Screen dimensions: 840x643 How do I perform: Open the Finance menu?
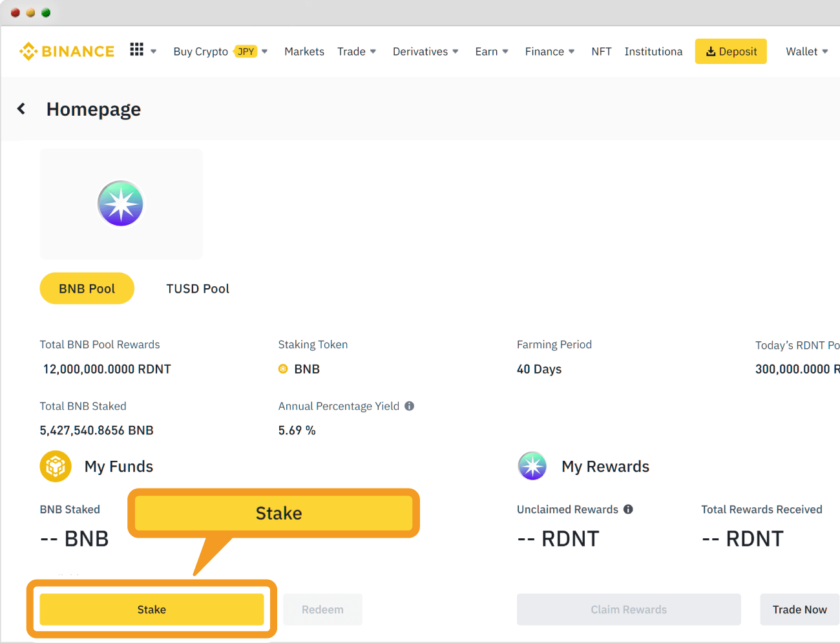point(545,52)
